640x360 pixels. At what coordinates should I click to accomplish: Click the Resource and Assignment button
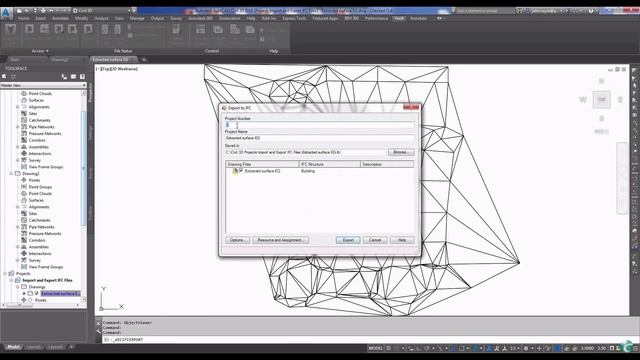point(280,240)
